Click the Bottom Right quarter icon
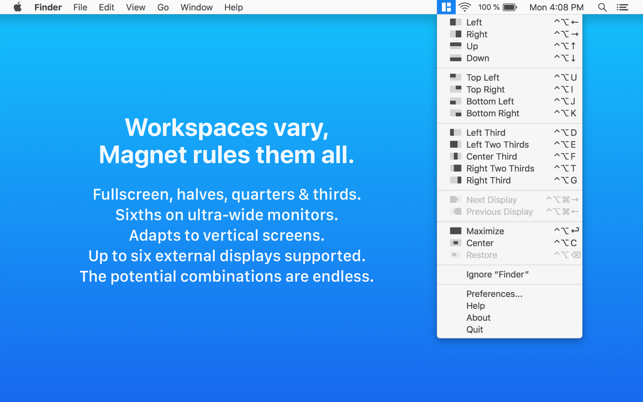Screen dimensions: 643x402 pyautogui.click(x=455, y=113)
